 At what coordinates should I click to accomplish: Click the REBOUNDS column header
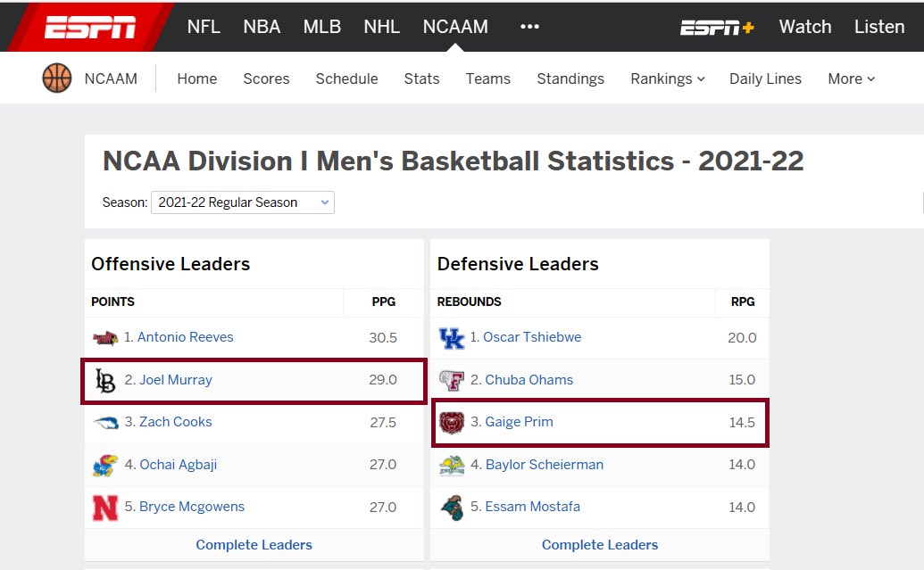pyautogui.click(x=469, y=302)
